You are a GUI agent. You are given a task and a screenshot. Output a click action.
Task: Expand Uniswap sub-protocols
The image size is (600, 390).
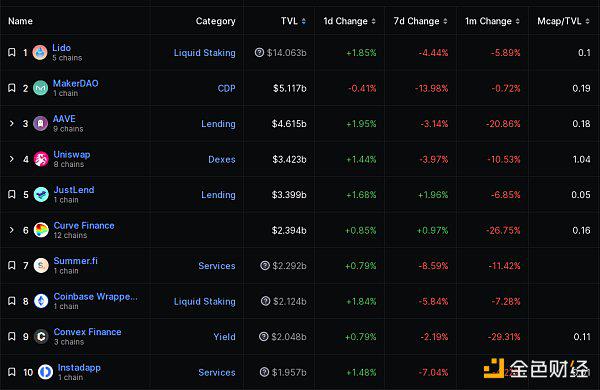pyautogui.click(x=11, y=159)
